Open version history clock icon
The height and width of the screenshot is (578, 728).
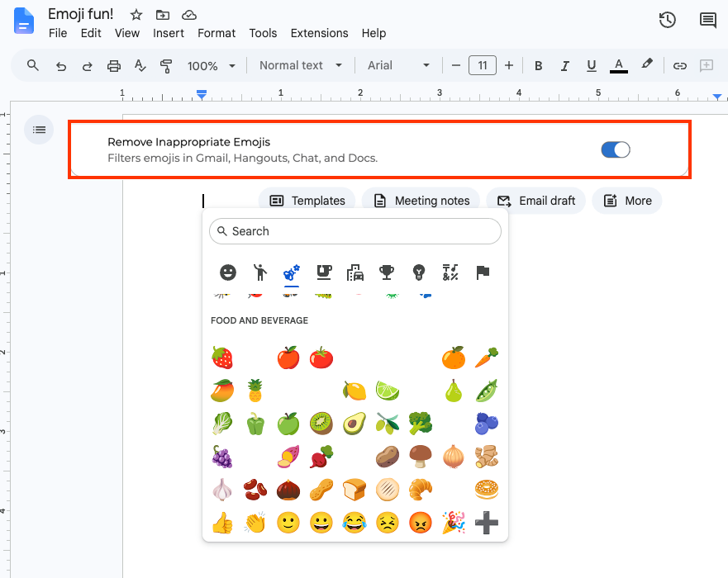pyautogui.click(x=667, y=20)
